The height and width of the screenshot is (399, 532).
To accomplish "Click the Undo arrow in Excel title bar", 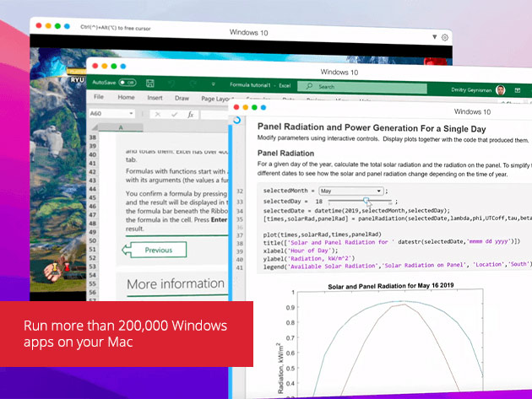I will (x=172, y=84).
